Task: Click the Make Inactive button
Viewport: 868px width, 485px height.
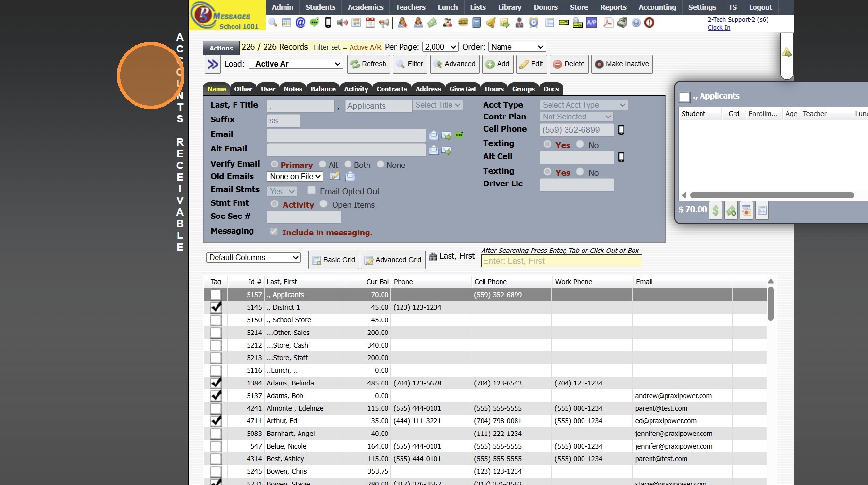Action: [621, 64]
